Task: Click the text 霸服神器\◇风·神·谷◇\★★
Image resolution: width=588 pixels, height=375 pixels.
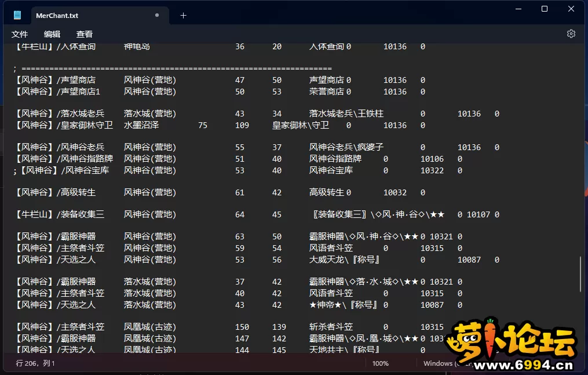Action: [363, 236]
